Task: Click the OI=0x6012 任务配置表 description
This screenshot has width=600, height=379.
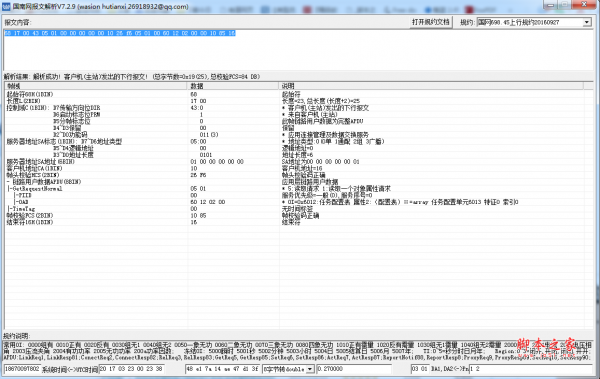Action: click(400, 202)
